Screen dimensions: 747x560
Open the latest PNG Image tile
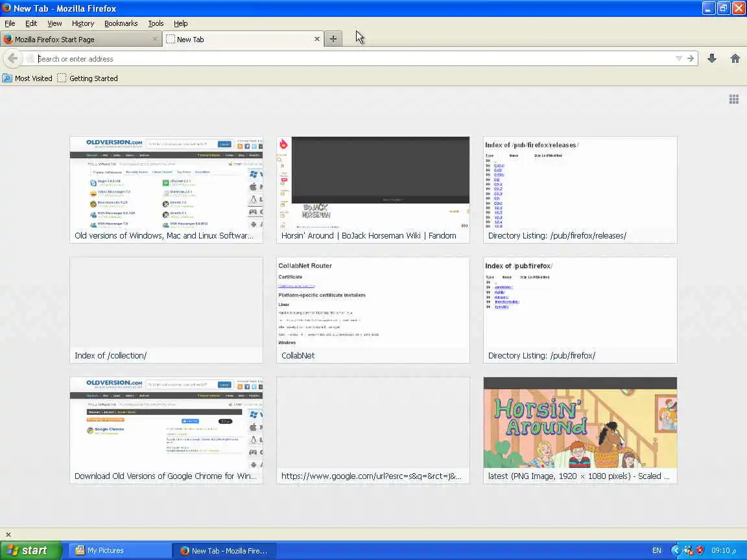tap(580, 430)
